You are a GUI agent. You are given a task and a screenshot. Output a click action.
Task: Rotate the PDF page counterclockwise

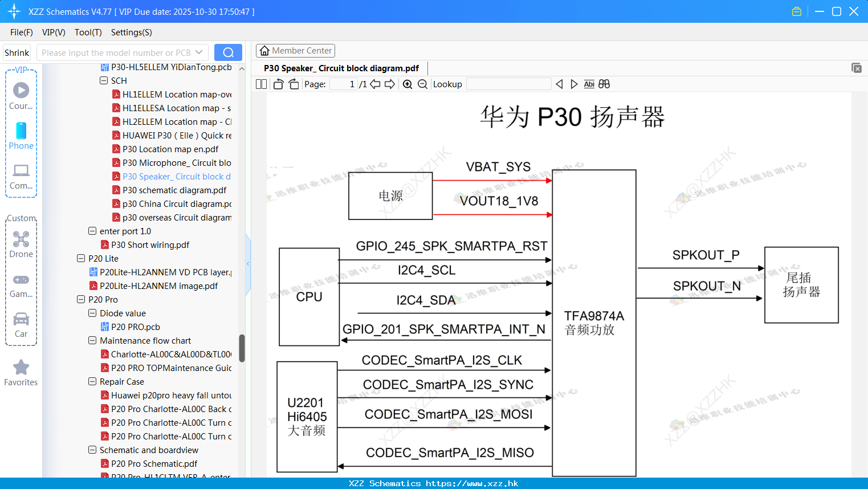click(x=278, y=84)
